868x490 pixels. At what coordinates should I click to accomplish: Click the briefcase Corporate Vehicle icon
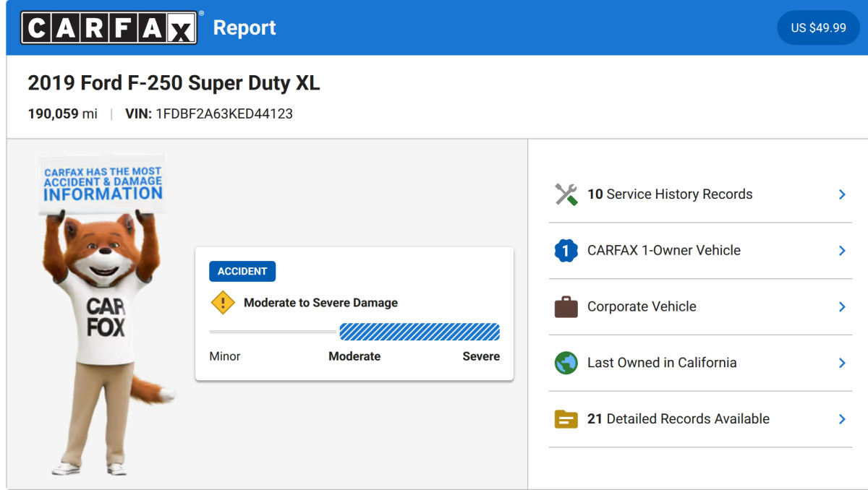coord(566,306)
